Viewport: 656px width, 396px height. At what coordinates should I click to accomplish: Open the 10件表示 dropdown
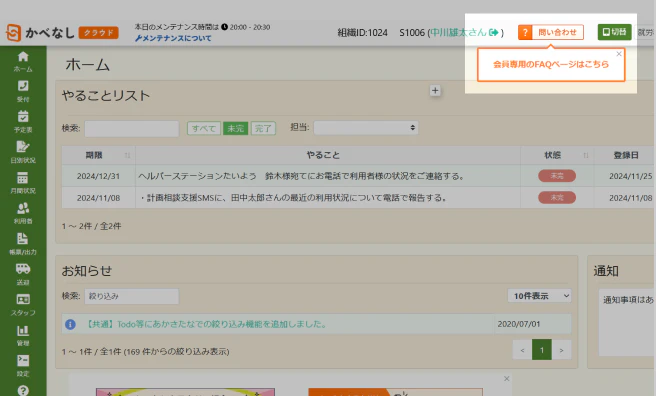click(x=539, y=296)
